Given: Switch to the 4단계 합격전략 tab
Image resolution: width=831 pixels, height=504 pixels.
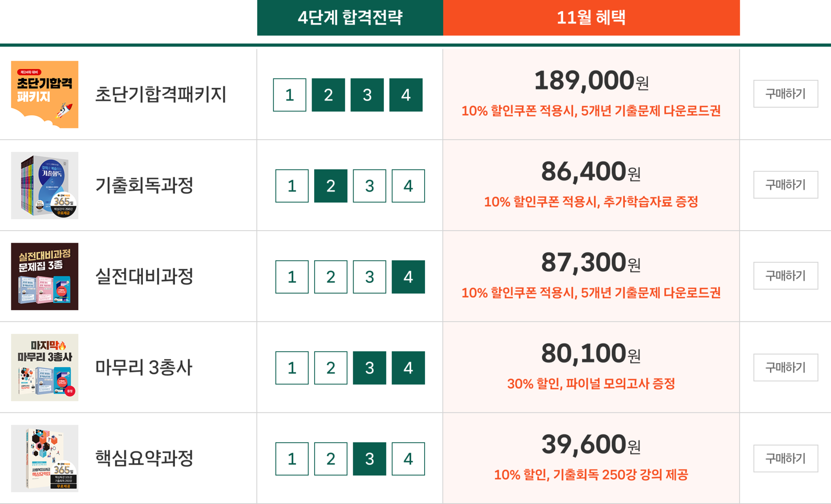Looking at the screenshot, I should click(350, 18).
